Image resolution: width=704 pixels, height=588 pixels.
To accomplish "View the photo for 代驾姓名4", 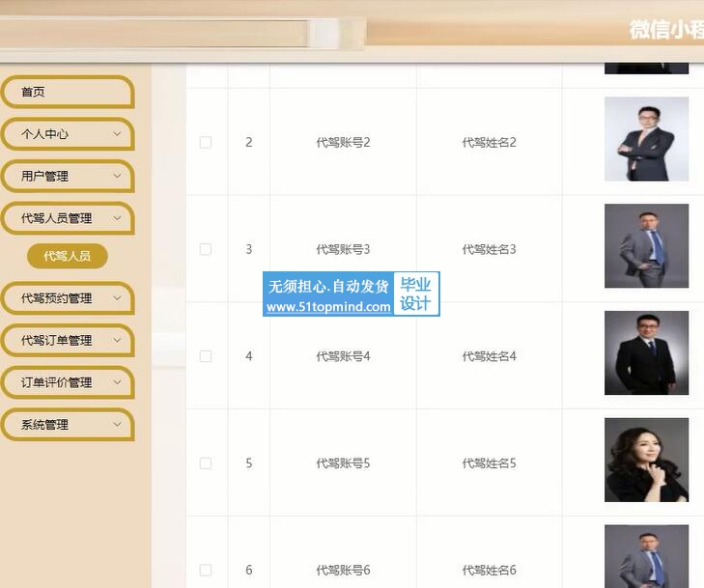I will (646, 352).
